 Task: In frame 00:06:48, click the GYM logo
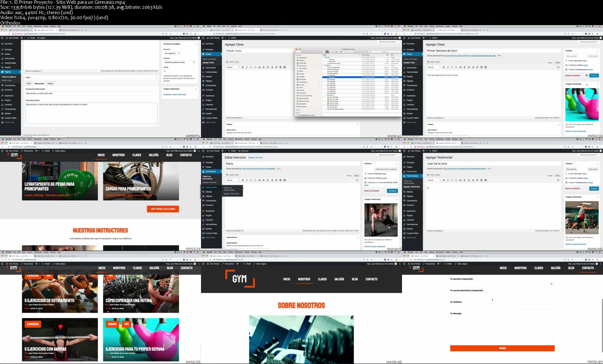tap(240, 279)
